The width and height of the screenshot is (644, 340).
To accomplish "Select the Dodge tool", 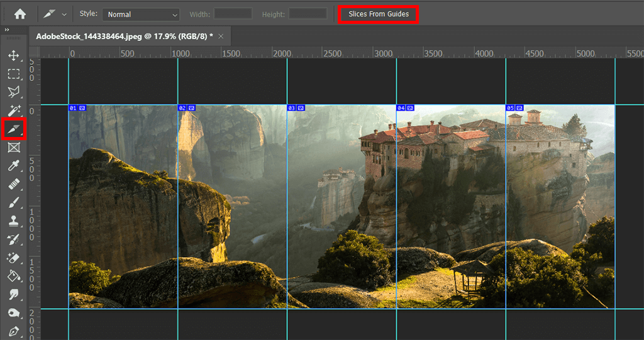I will pyautogui.click(x=14, y=313).
